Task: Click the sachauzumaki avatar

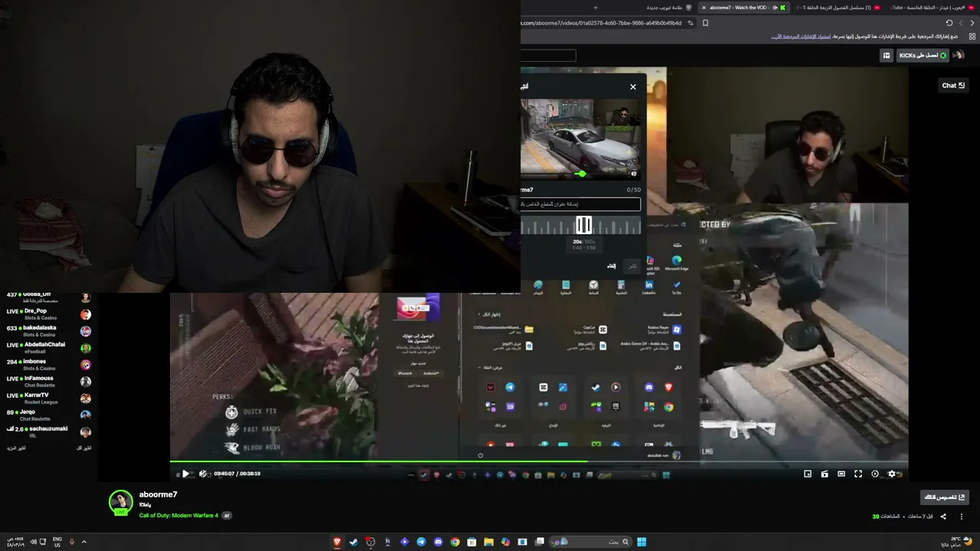Action: pos(86,432)
